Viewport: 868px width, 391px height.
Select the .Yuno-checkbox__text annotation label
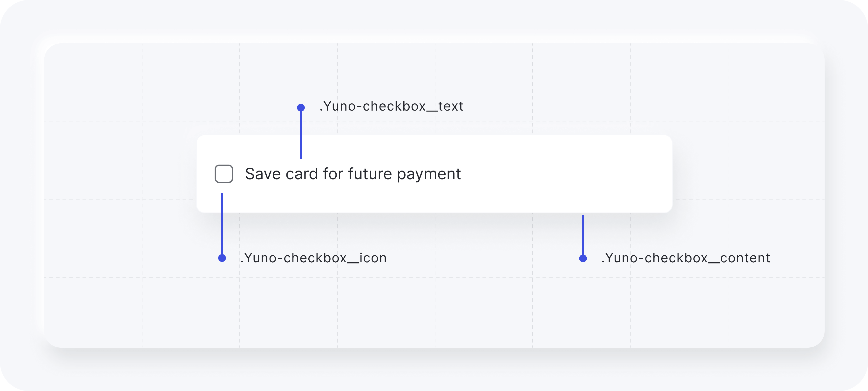coord(391,106)
